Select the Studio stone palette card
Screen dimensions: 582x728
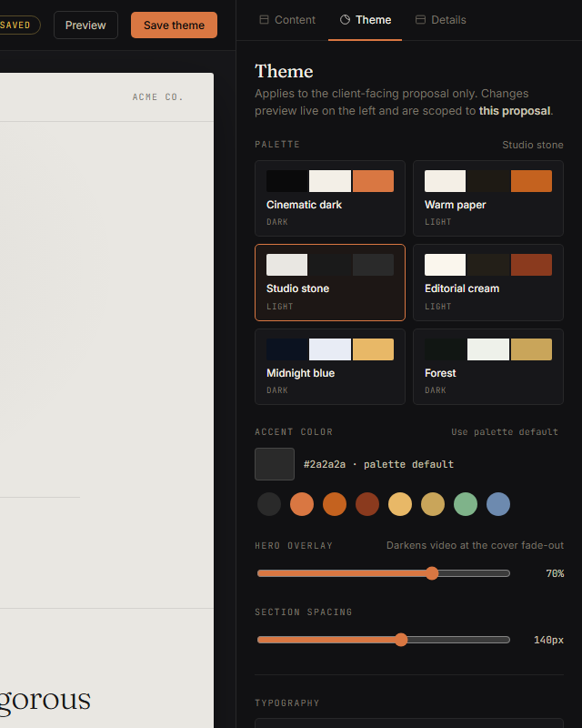coord(330,282)
